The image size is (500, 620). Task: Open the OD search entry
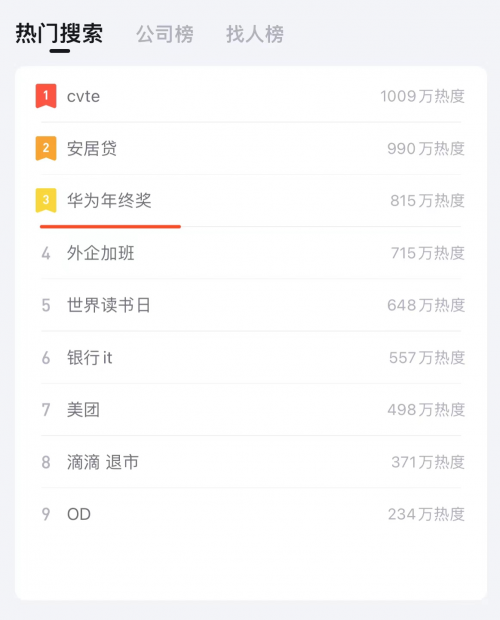251,514
